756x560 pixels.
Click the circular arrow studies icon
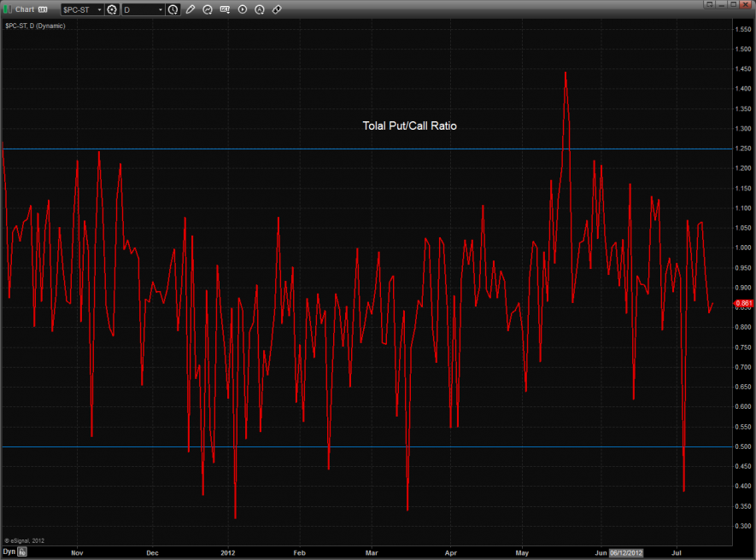pos(208,9)
